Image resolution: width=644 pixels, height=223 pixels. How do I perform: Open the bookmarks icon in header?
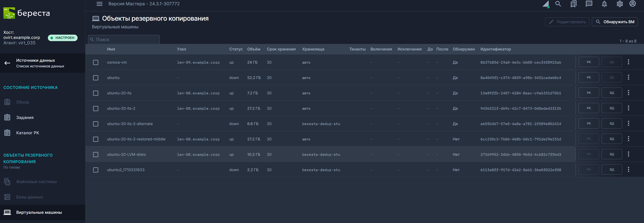573,4
